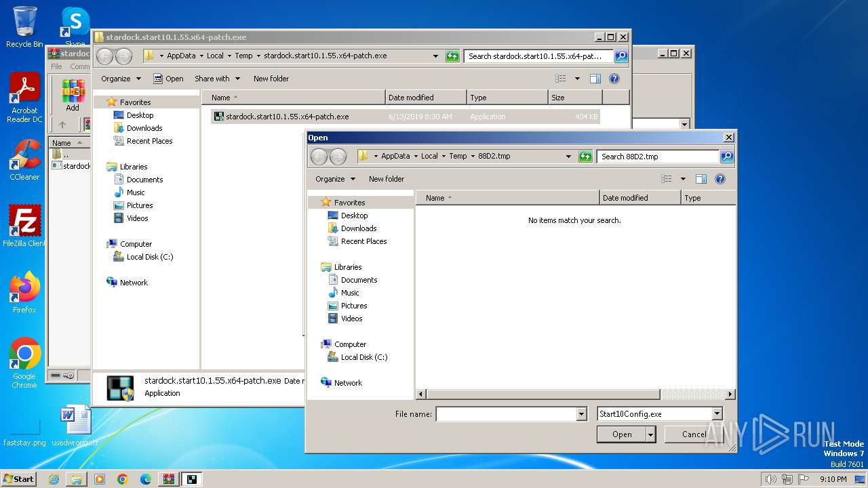Expand view options arrow in Open dialog
Image resolution: width=868 pixels, height=488 pixels.
[683, 179]
